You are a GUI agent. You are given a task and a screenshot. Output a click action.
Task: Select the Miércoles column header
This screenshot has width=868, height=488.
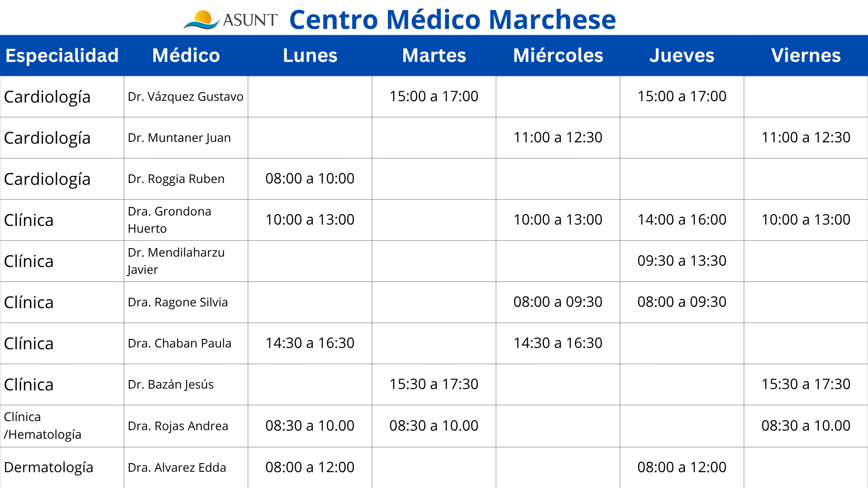coord(558,56)
